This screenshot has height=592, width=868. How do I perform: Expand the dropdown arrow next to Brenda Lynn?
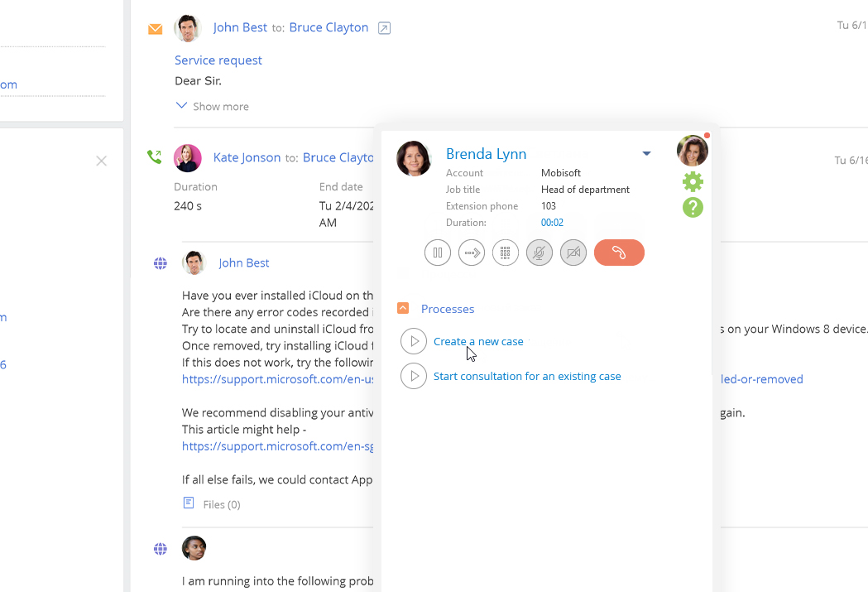pyautogui.click(x=646, y=153)
